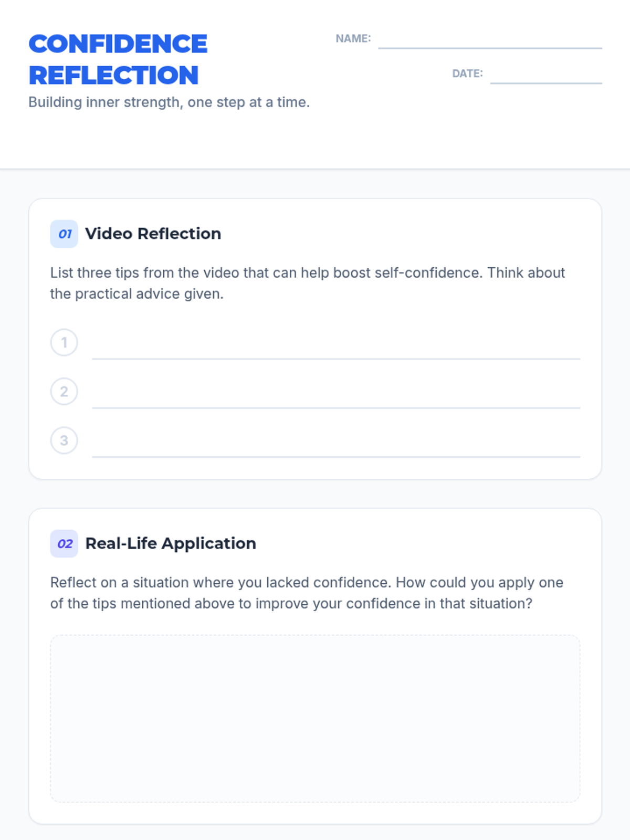Select the Video Reflection heading
The height and width of the screenshot is (840, 630).
pos(153,234)
